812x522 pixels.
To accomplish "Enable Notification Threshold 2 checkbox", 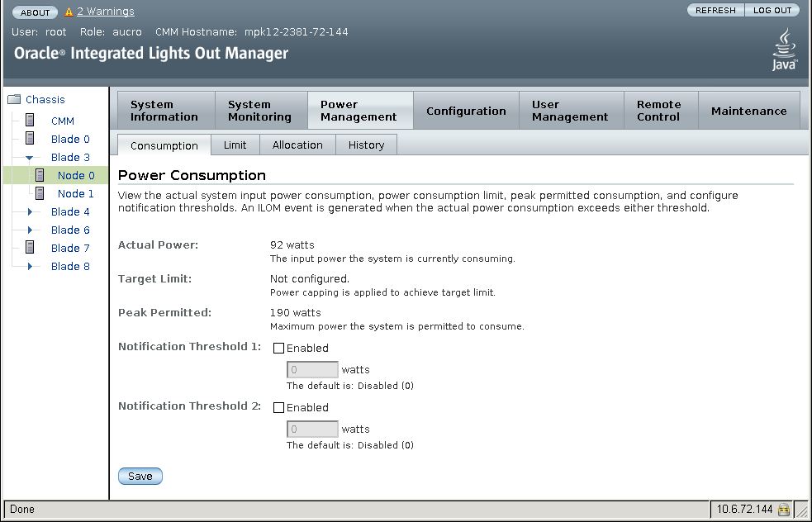I will click(278, 407).
